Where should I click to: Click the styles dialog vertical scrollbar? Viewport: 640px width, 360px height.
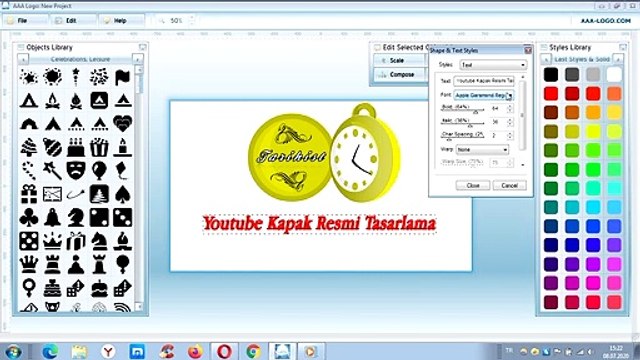[523, 120]
